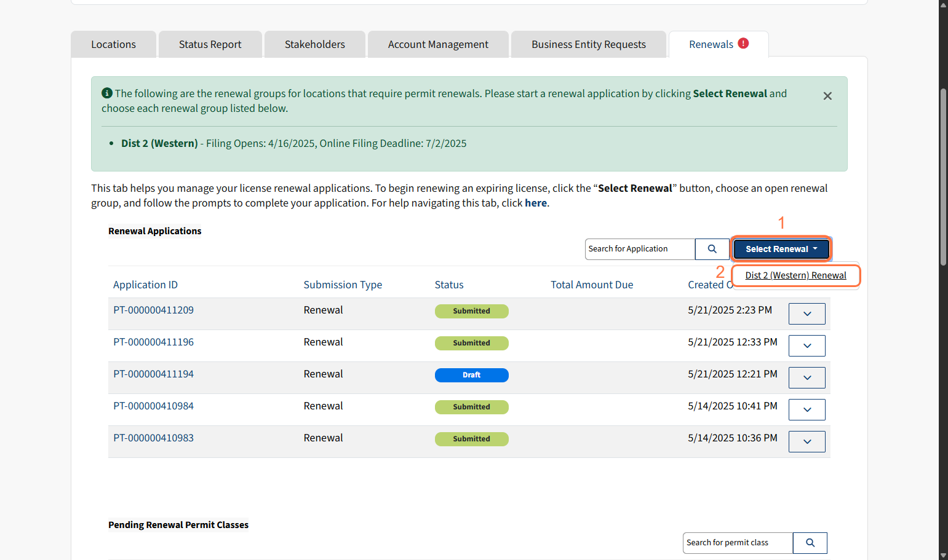948x560 pixels.
Task: Expand row actions for PT-000000410984
Action: pos(807,409)
